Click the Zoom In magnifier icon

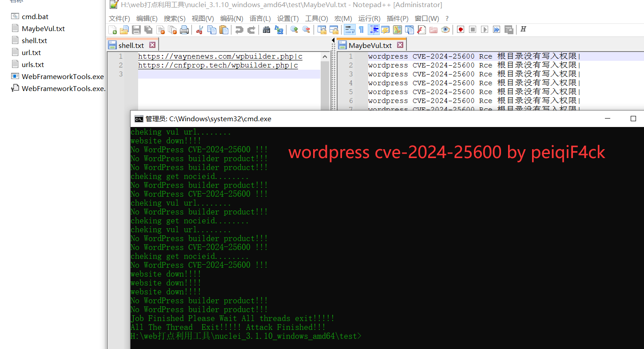click(294, 30)
